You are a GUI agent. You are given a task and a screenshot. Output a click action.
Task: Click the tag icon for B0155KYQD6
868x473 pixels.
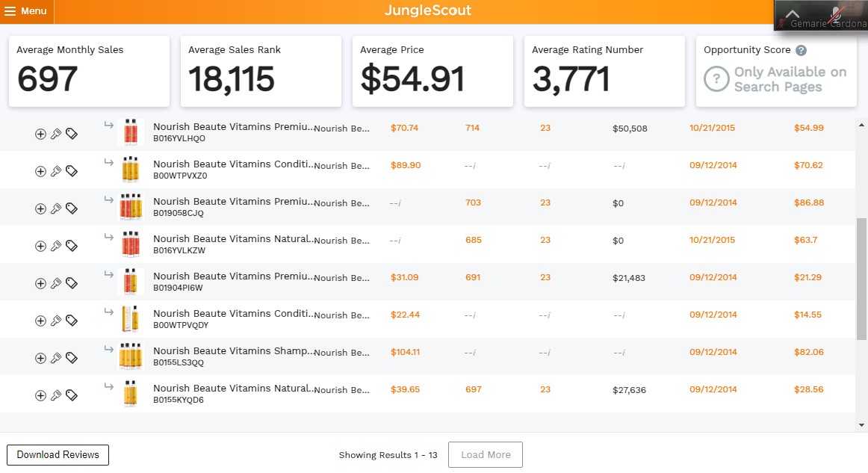coord(72,395)
